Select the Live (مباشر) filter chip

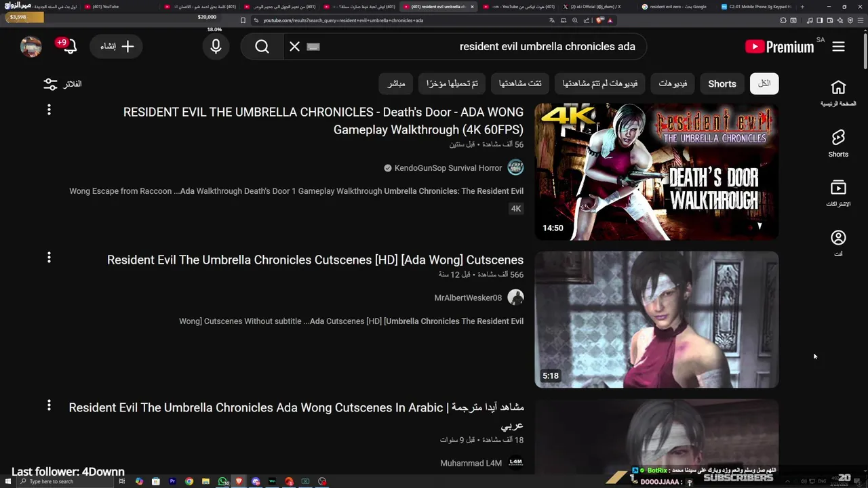click(x=396, y=84)
